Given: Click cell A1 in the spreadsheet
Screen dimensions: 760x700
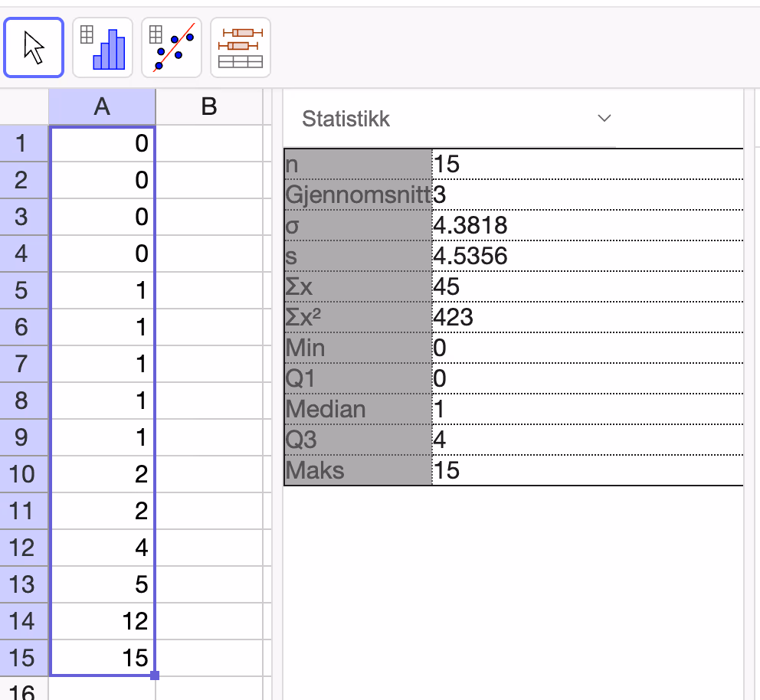Looking at the screenshot, I should pyautogui.click(x=102, y=143).
